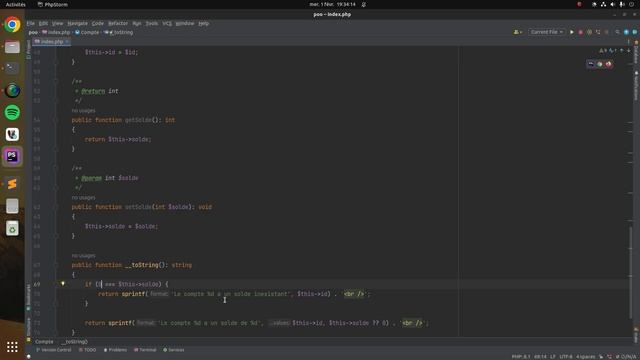Viewport: 640px width, 360px height.
Task: Click the editor vertical scrollbar
Action: (630, 272)
